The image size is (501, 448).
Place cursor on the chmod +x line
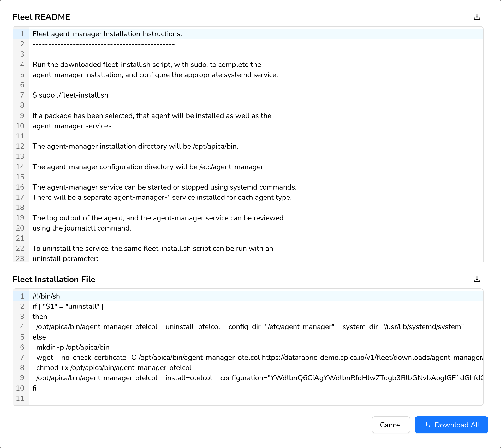tap(114, 368)
